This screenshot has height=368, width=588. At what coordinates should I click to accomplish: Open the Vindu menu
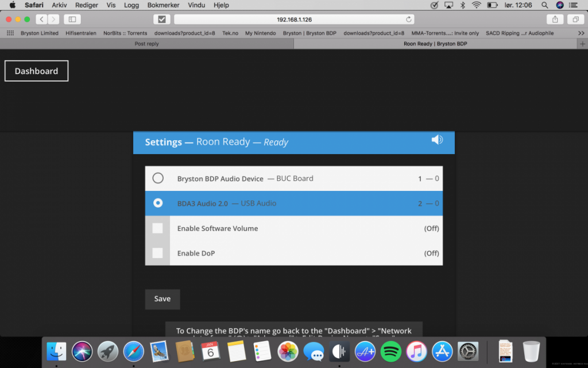pyautogui.click(x=196, y=5)
